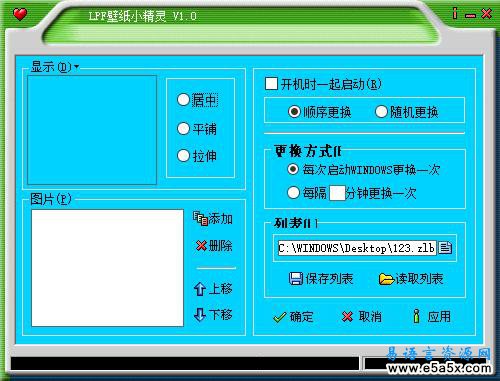Click the empty picture list box

click(x=107, y=268)
